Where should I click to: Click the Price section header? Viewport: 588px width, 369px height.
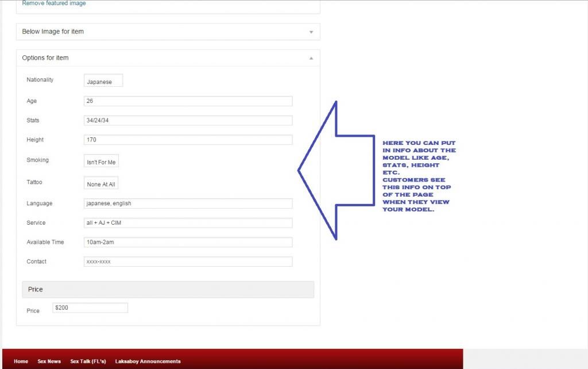[x=168, y=290]
